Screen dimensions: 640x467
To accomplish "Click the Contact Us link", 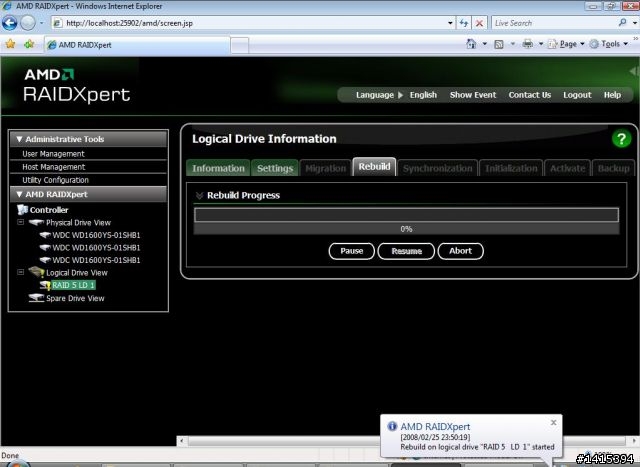I will click(x=529, y=95).
